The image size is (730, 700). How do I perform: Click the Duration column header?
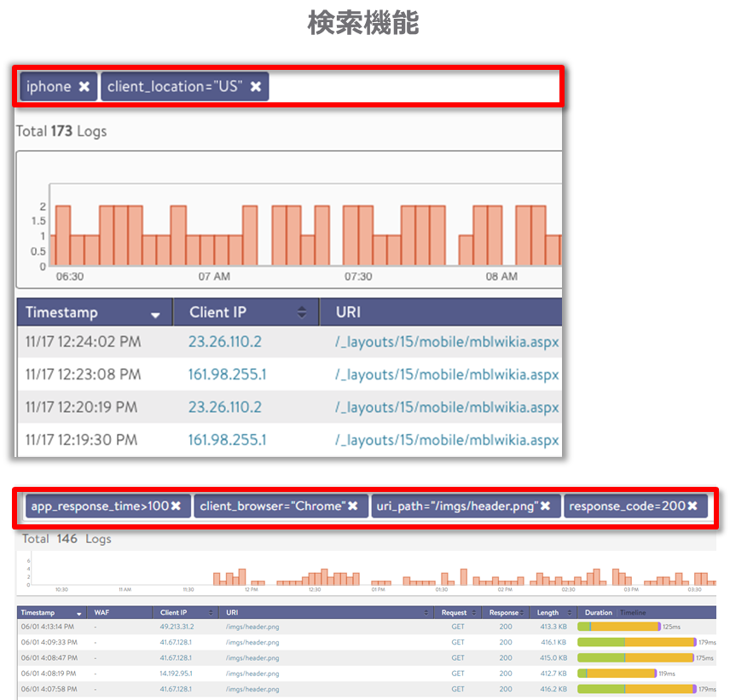pos(599,612)
